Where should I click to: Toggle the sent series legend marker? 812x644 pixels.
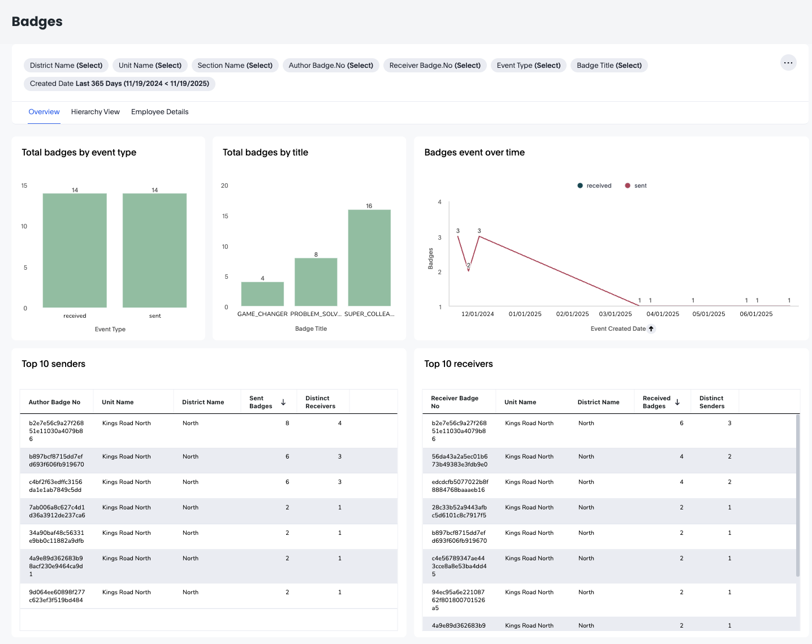pyautogui.click(x=628, y=186)
